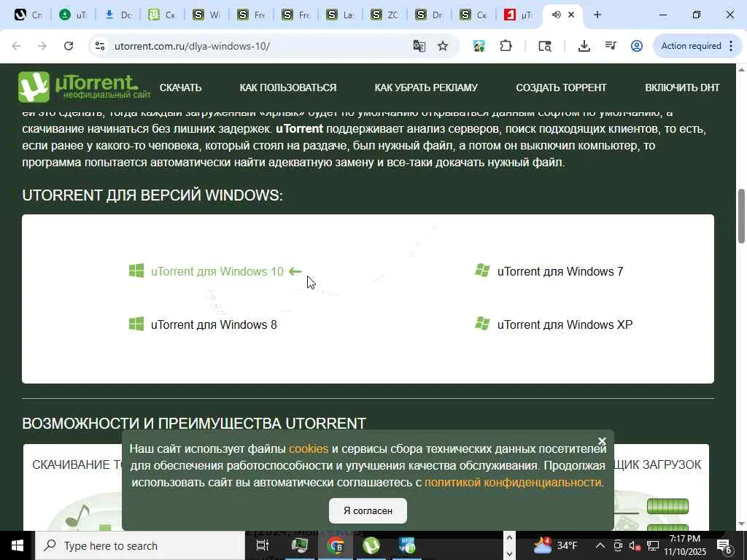Open the Extensions puzzle icon
Screen dimensions: 747x560
pyautogui.click(x=506, y=46)
